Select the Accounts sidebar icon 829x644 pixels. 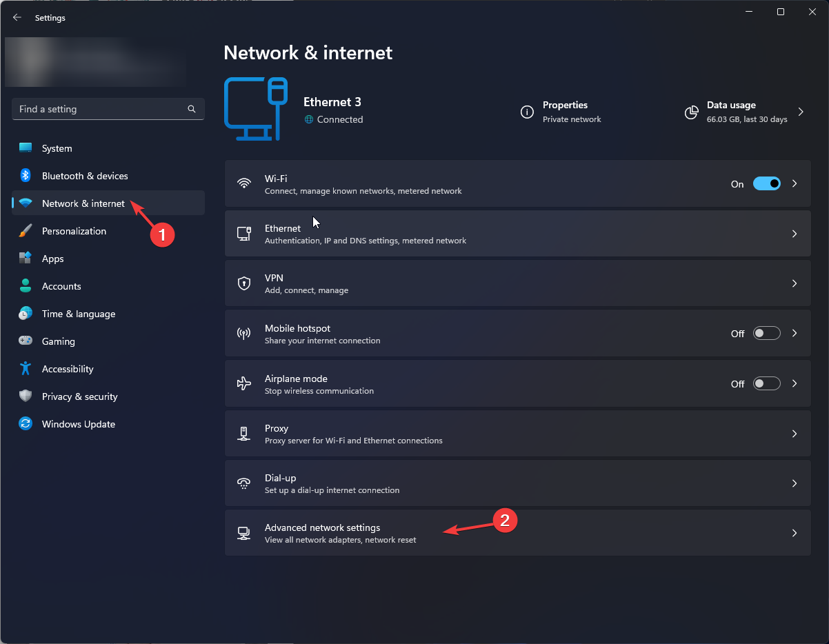click(x=26, y=286)
